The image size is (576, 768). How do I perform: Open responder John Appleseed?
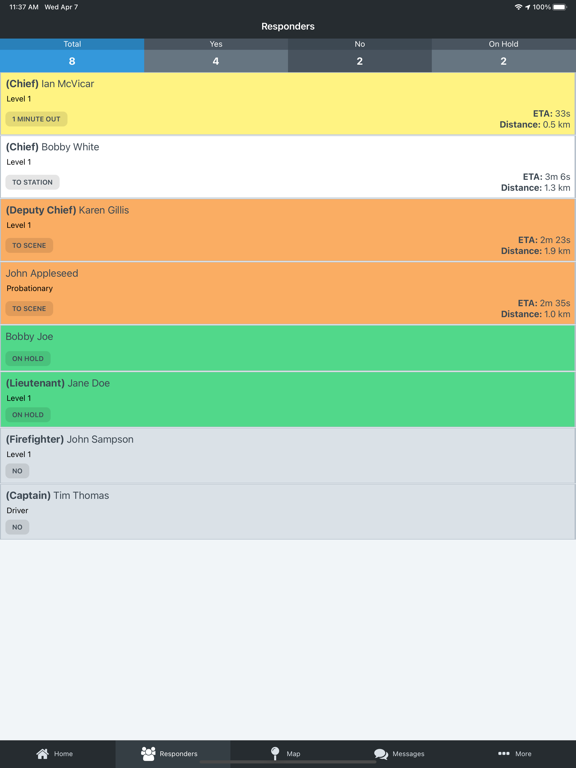288,293
